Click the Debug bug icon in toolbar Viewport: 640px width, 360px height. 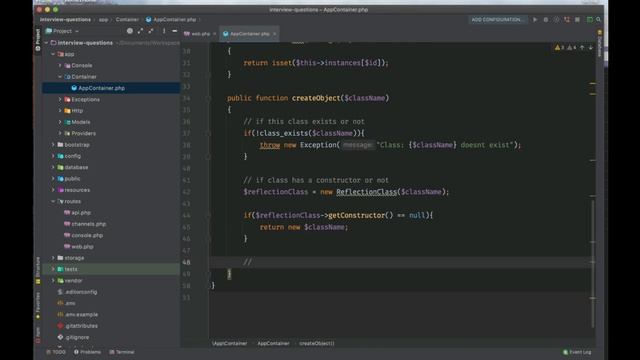point(546,20)
